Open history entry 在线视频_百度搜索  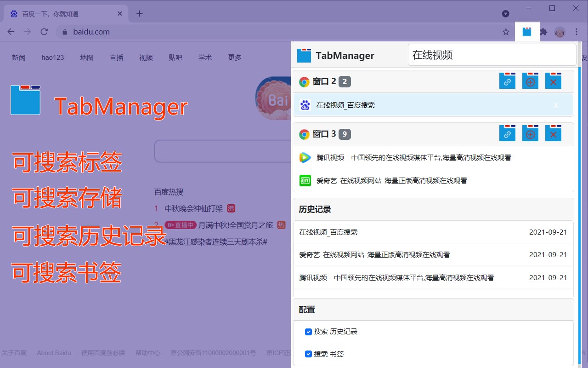(433, 232)
